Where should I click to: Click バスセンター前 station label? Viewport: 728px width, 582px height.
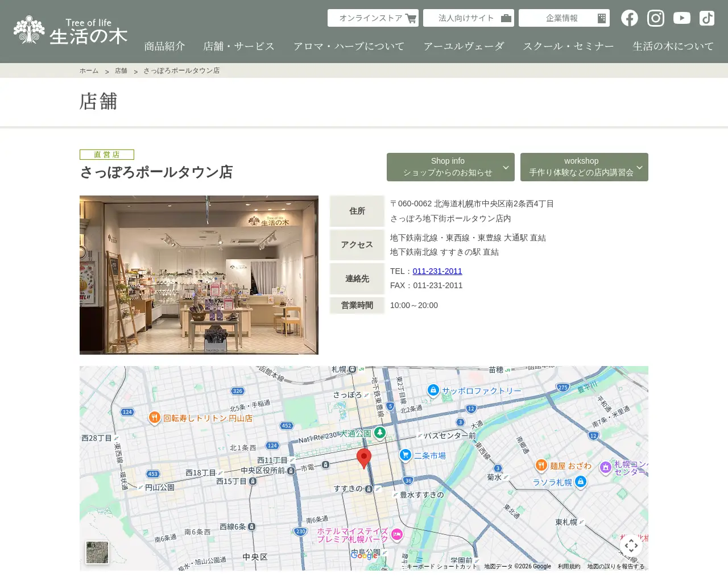click(x=449, y=436)
